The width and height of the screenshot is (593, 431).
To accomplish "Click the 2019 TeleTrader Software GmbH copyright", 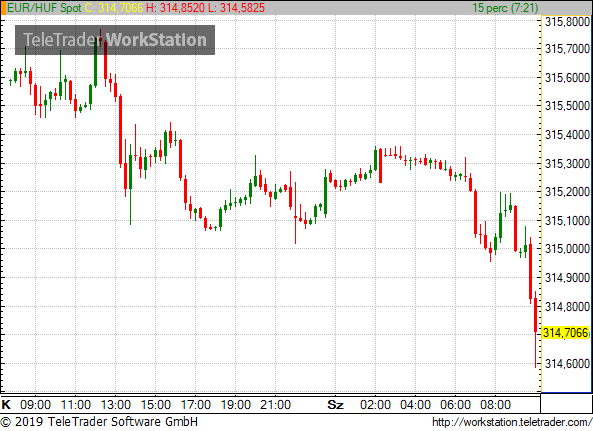I will [x=99, y=422].
